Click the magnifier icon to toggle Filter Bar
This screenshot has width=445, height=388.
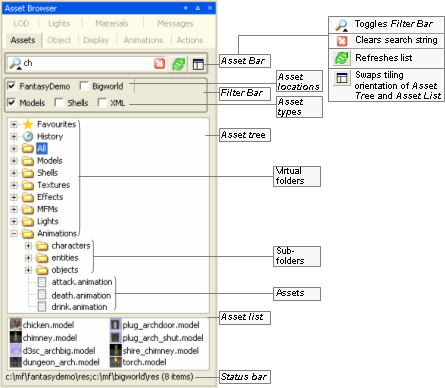[15, 63]
